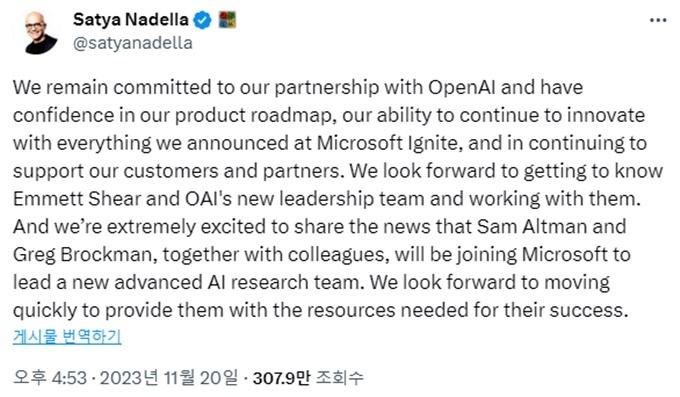Screen dimensions: 680x397
Task: Open the three-dot more options menu
Action: (x=658, y=20)
